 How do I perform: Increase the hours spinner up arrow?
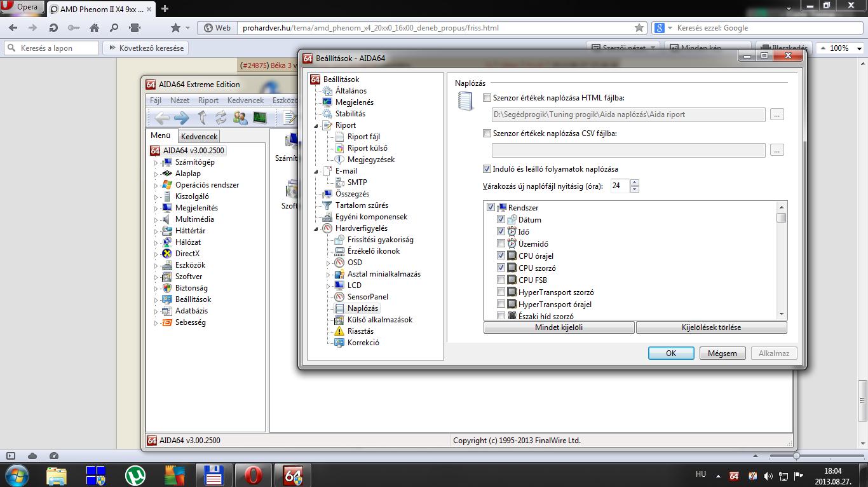(635, 182)
